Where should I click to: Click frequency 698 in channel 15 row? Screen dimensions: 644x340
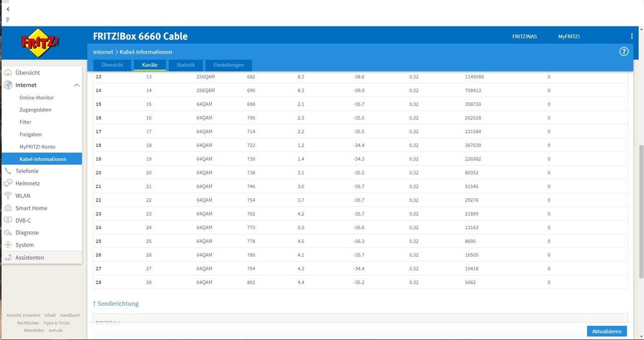(251, 104)
